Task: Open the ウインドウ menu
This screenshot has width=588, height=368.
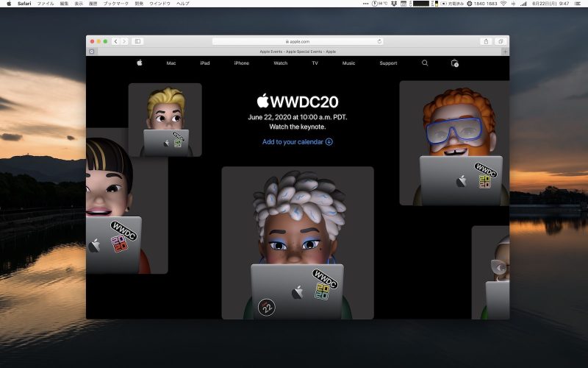Action: [x=159, y=4]
